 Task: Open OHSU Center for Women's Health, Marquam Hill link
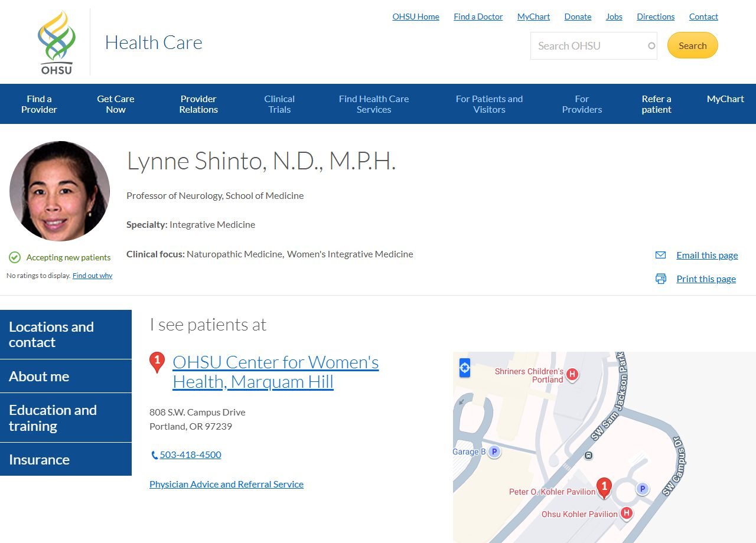[275, 372]
